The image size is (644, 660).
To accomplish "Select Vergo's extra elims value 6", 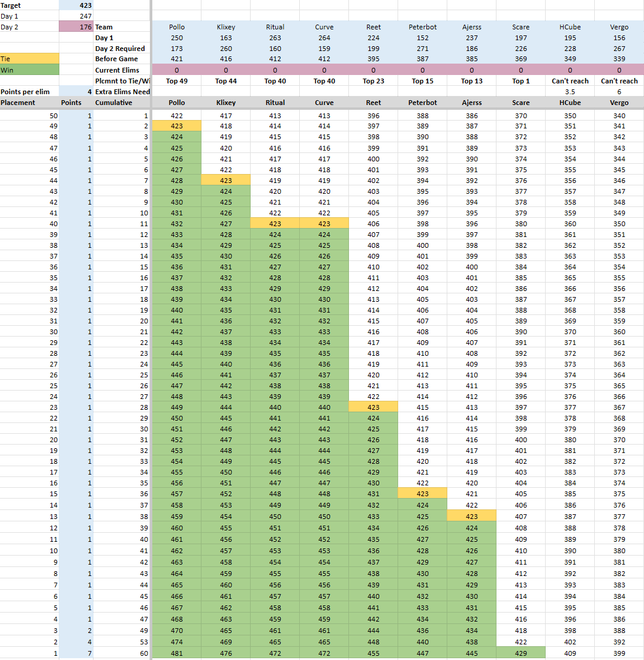I will 619,92.
